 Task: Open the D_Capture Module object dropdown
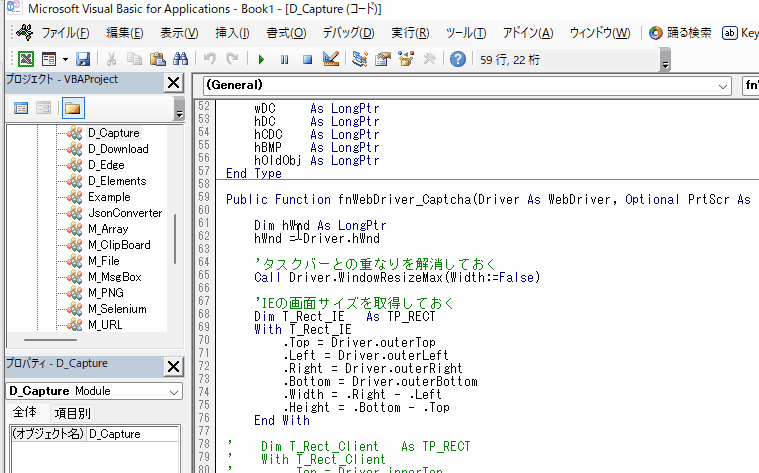[174, 392]
